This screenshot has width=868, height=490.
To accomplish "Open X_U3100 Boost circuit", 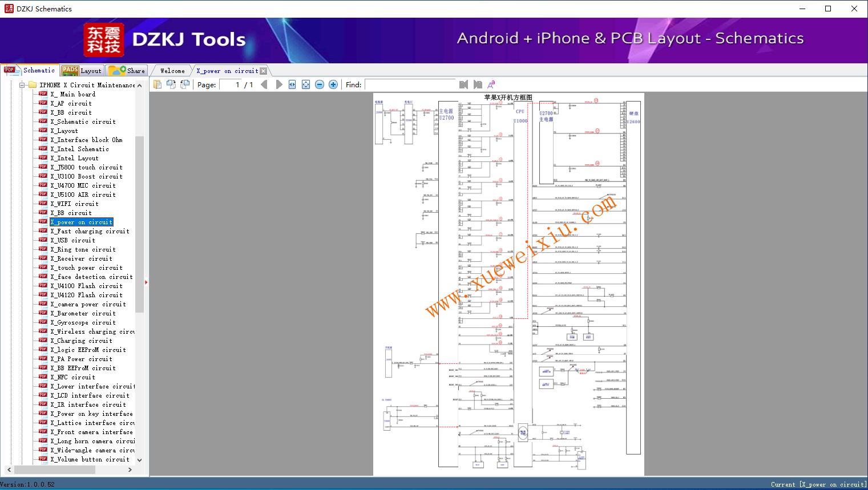I will (x=86, y=176).
